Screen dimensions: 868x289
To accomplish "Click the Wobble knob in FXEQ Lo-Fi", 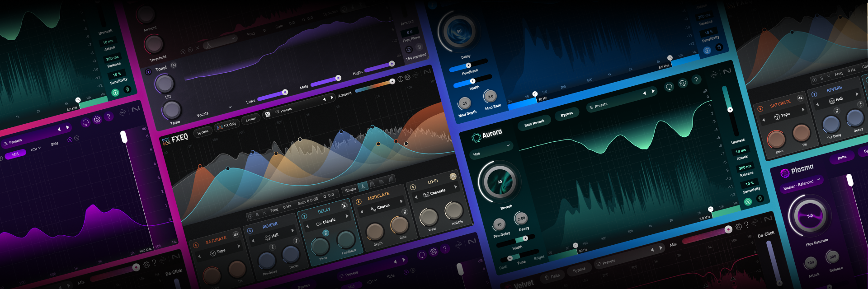I will coord(453,210).
